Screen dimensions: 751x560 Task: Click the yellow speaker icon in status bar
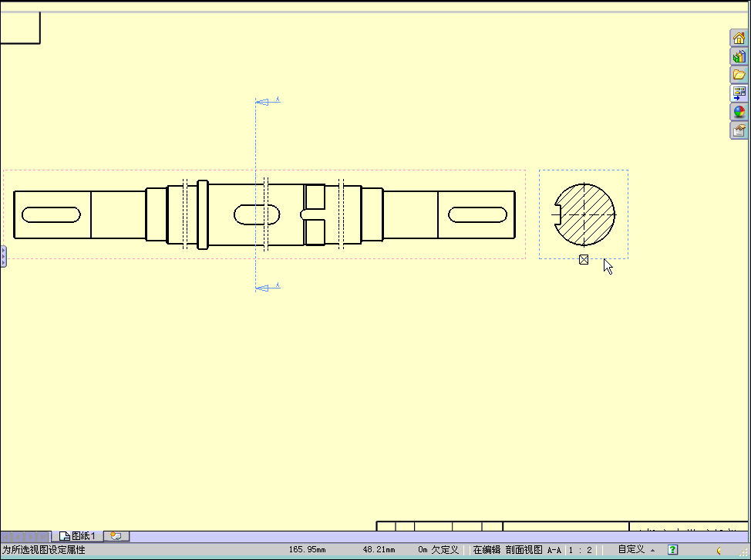pyautogui.click(x=719, y=551)
